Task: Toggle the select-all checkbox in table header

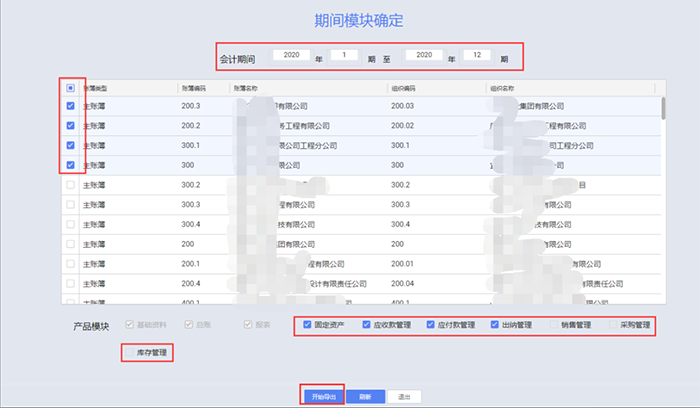Action: (71, 88)
